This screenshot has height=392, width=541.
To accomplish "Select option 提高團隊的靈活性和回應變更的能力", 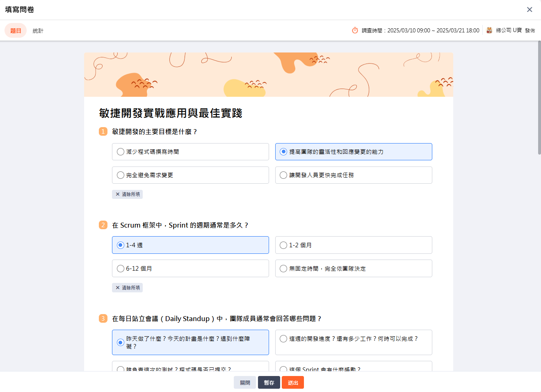I will coord(354,152).
